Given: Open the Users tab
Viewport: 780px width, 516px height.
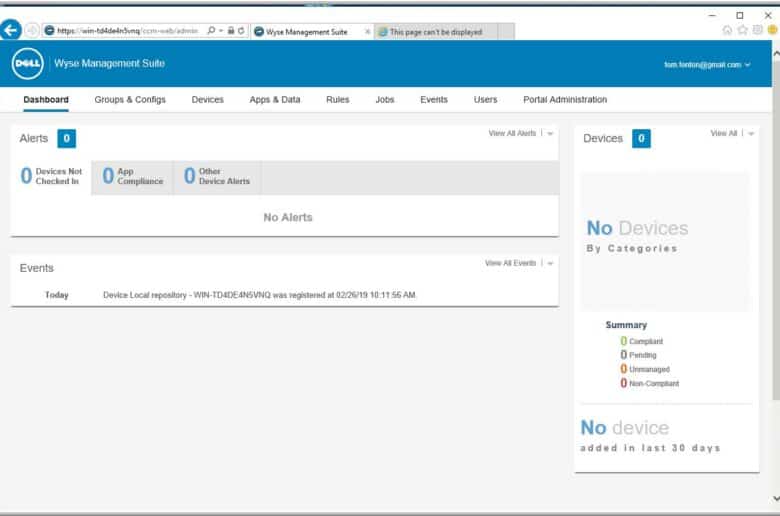Looking at the screenshot, I should [x=486, y=100].
